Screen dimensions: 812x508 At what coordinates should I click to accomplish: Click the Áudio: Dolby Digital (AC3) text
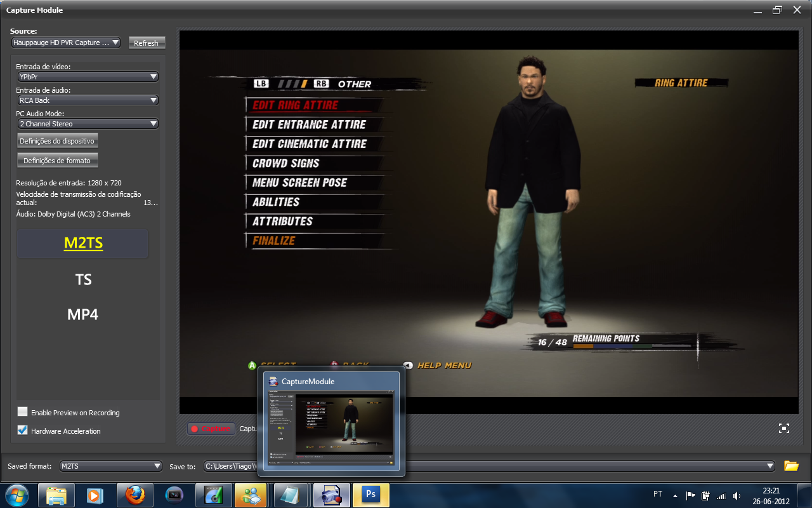(74, 214)
